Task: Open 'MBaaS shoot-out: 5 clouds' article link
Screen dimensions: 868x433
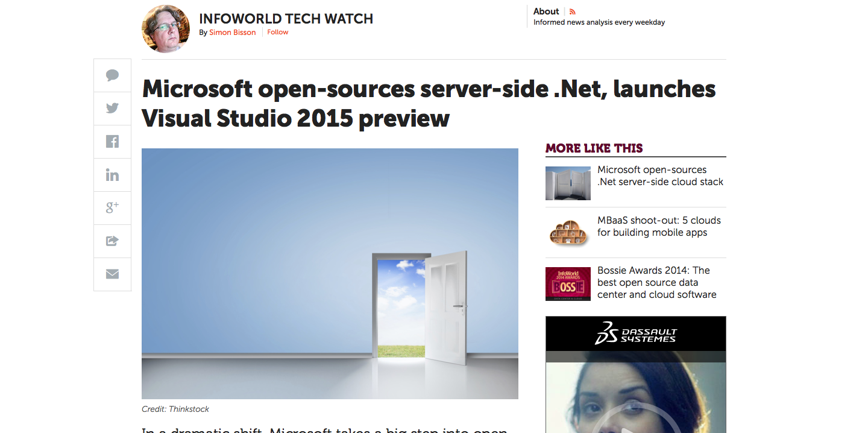Action: (x=659, y=226)
